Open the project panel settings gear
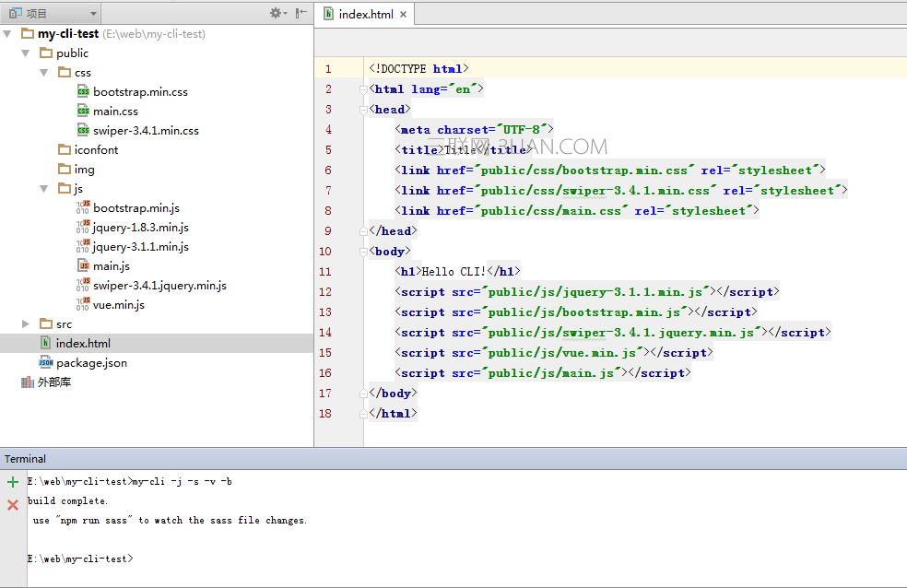This screenshot has width=907, height=588. [277, 13]
